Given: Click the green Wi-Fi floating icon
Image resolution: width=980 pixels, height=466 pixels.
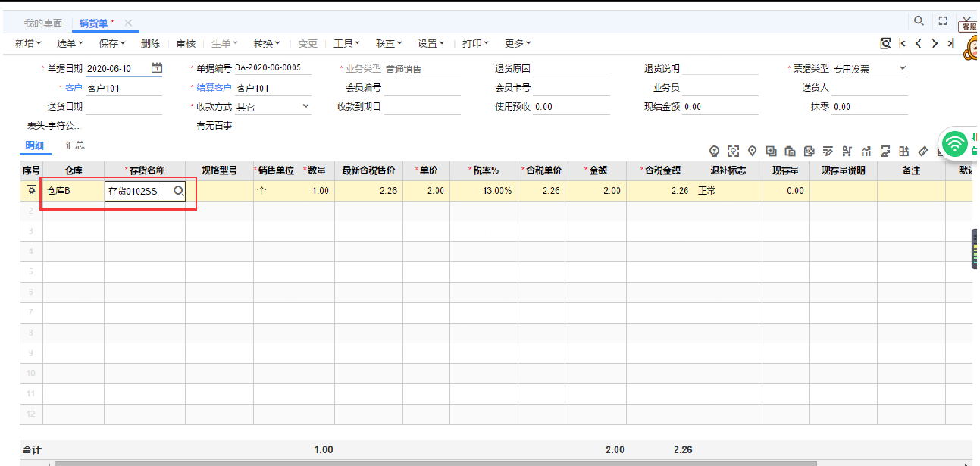Looking at the screenshot, I should point(955,142).
